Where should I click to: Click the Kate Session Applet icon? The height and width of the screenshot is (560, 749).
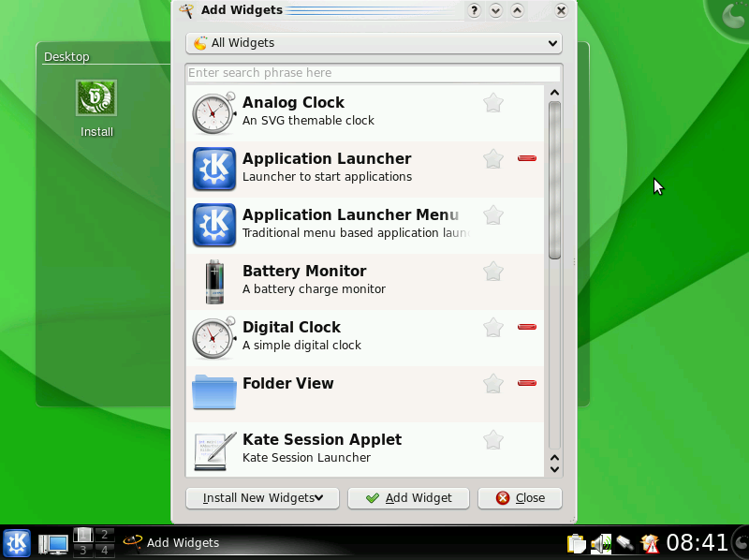[x=215, y=450]
